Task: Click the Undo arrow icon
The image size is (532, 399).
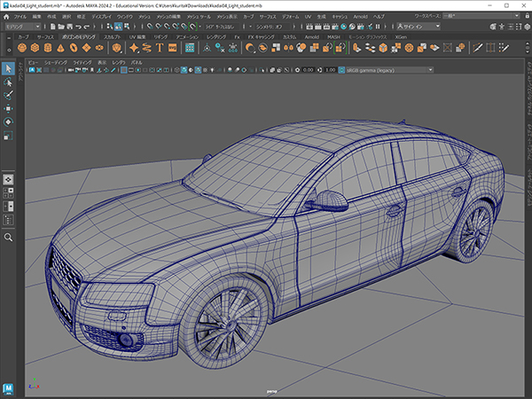Action: (x=78, y=27)
